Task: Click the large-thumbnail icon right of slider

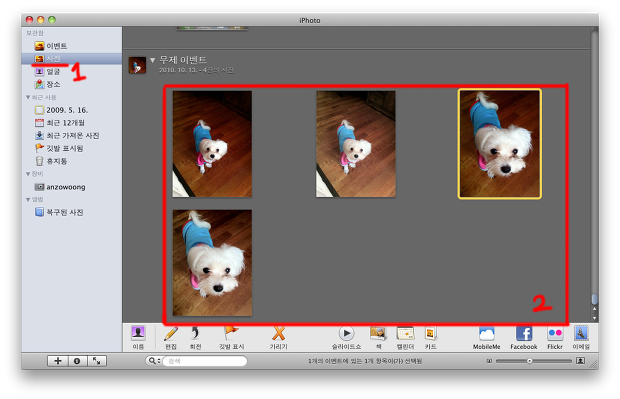Action: pyautogui.click(x=580, y=361)
